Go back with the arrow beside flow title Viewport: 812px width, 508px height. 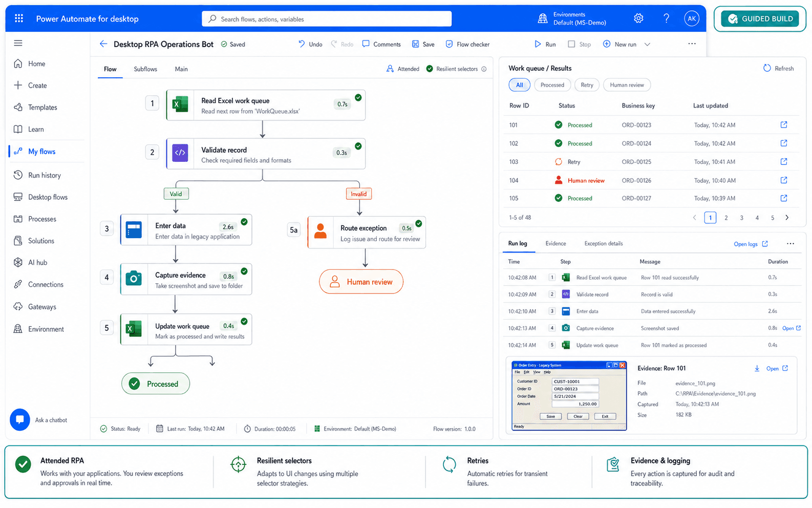pos(103,44)
